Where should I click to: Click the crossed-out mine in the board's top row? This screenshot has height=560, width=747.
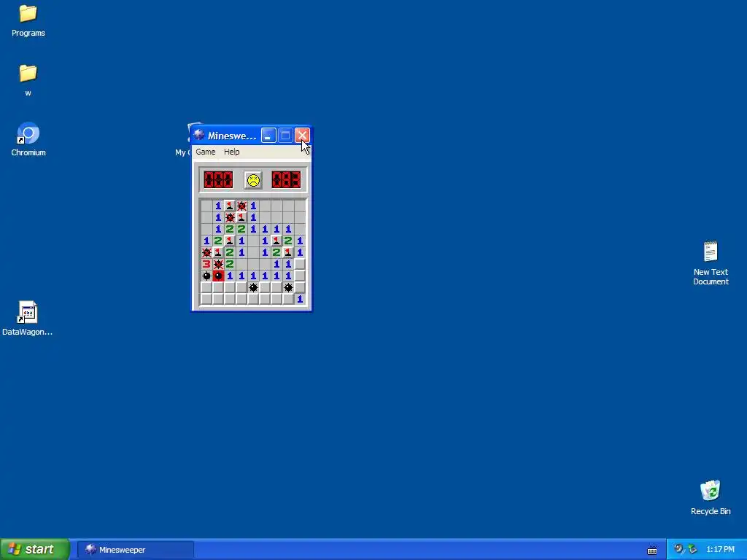241,206
